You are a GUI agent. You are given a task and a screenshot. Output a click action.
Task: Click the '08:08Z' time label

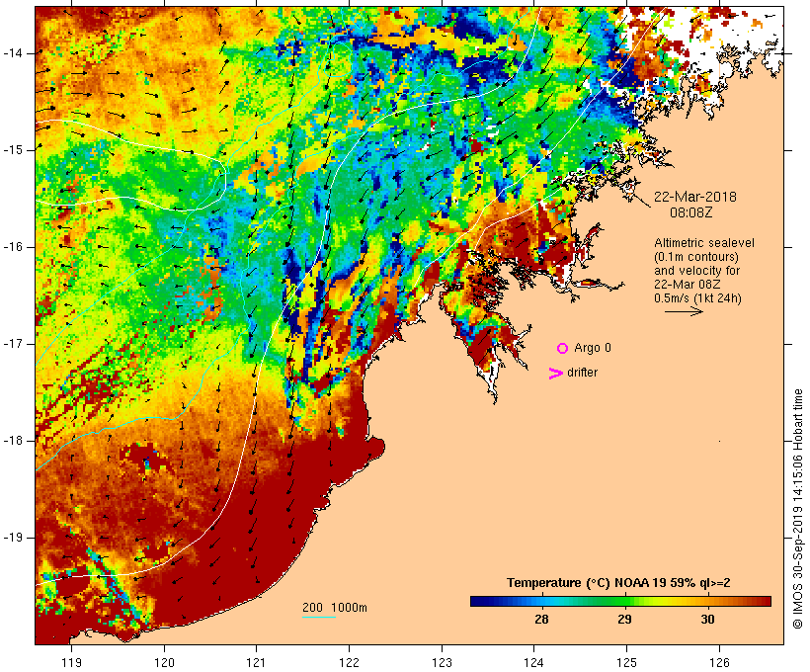click(x=691, y=212)
